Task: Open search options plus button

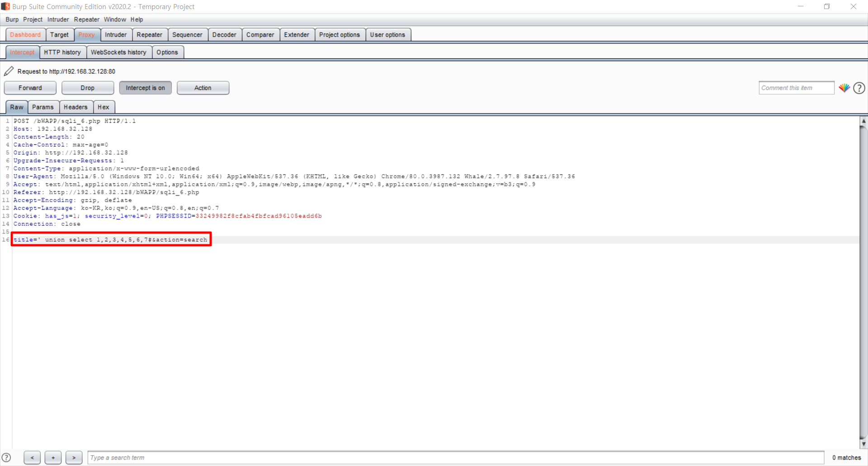Action: pos(53,457)
